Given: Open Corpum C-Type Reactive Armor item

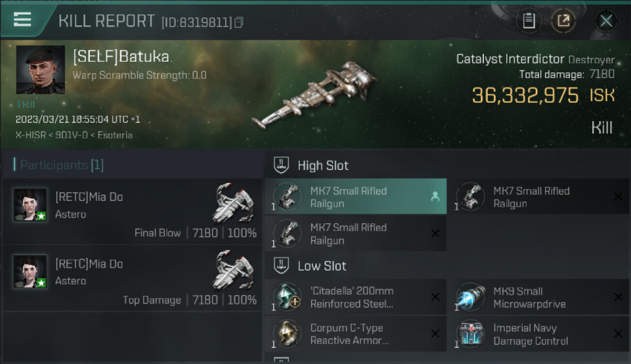Looking at the screenshot, I should click(x=356, y=334).
